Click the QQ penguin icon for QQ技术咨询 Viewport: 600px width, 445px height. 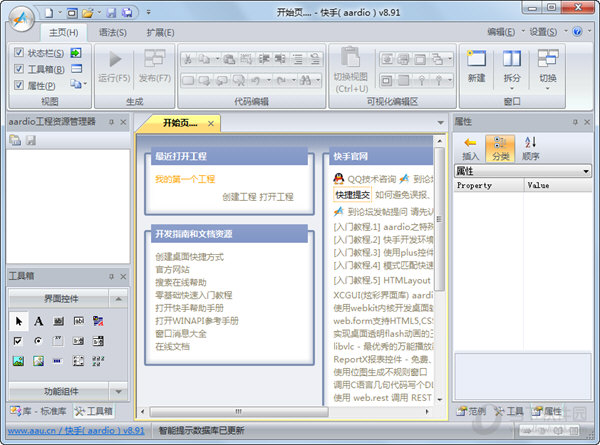339,179
